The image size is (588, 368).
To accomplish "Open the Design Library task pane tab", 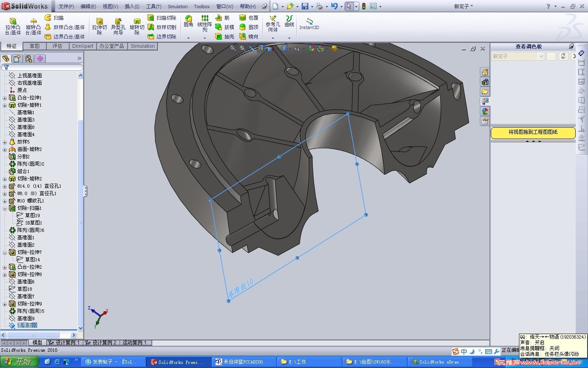I will tap(485, 82).
